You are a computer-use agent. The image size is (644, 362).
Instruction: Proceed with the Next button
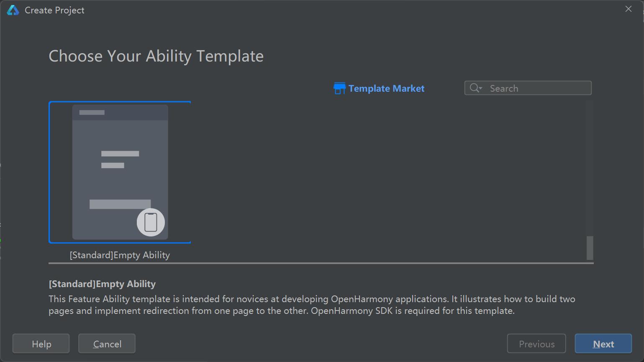tap(603, 344)
